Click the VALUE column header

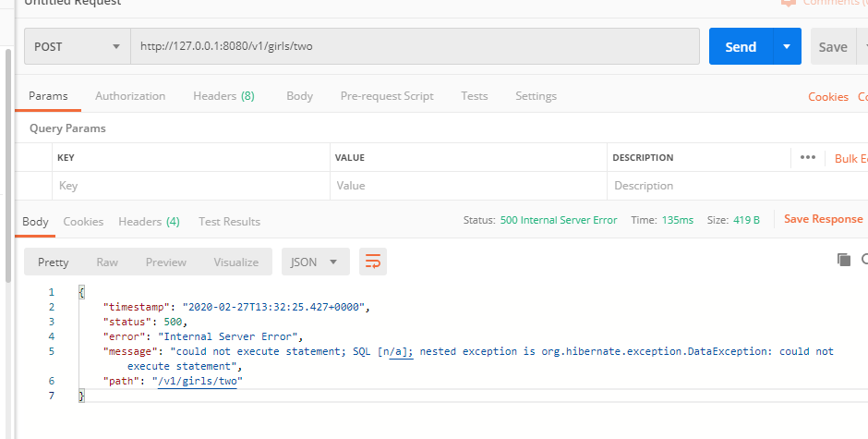350,157
